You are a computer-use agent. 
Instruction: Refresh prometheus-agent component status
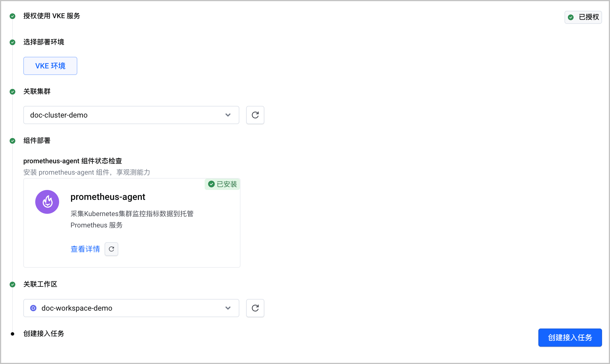tap(111, 249)
